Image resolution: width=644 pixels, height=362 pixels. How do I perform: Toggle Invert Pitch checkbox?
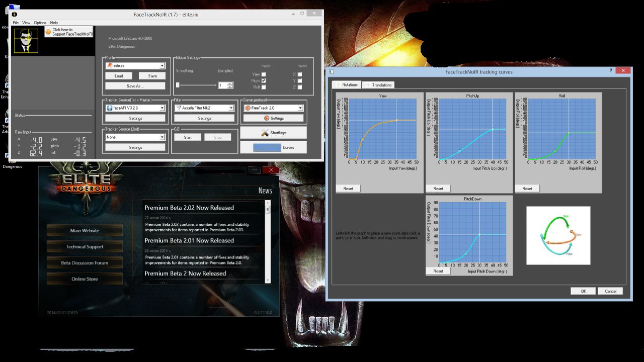click(264, 80)
